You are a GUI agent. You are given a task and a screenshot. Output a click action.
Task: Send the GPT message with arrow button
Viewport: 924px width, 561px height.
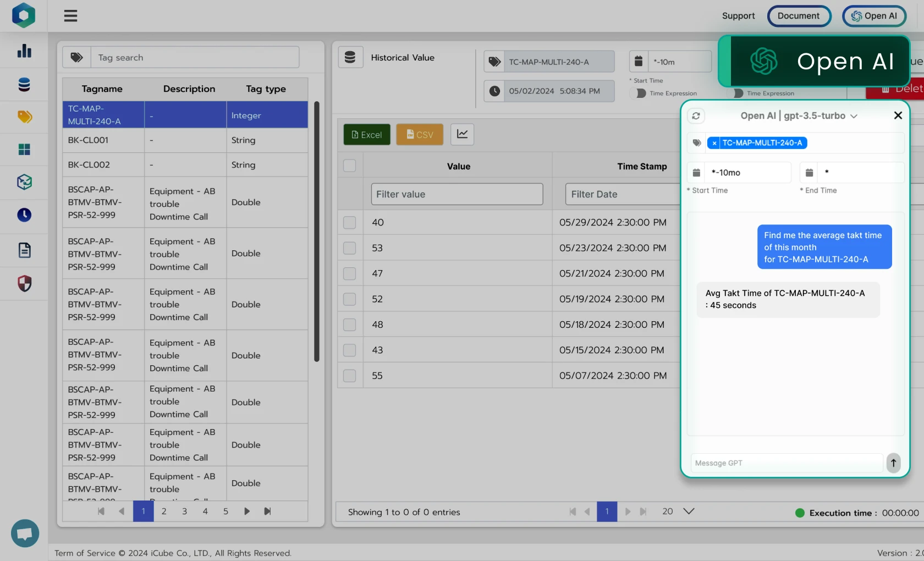click(893, 463)
